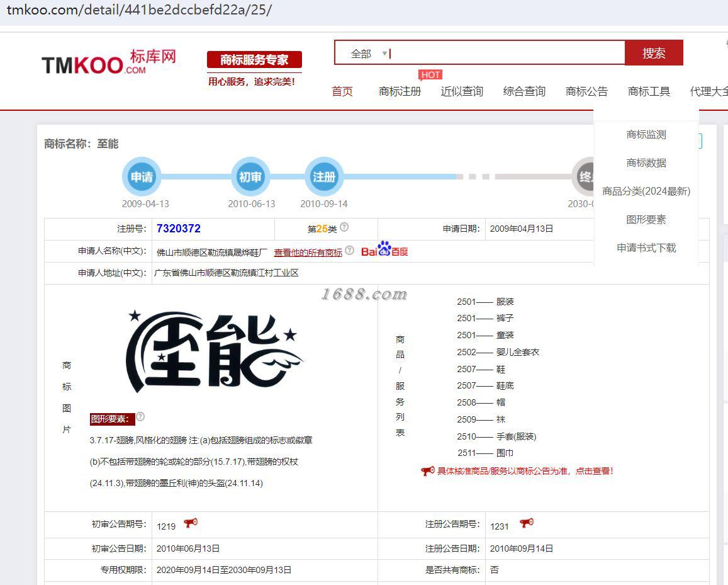Open 商标工具 navigation menu
728x585 pixels.
[649, 91]
